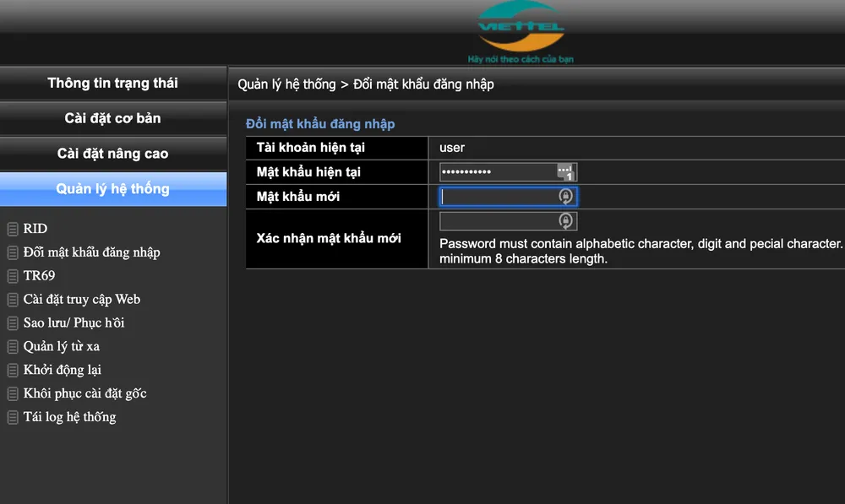Click the lock icon in confirm password field
The width and height of the screenshot is (845, 504).
coord(565,221)
